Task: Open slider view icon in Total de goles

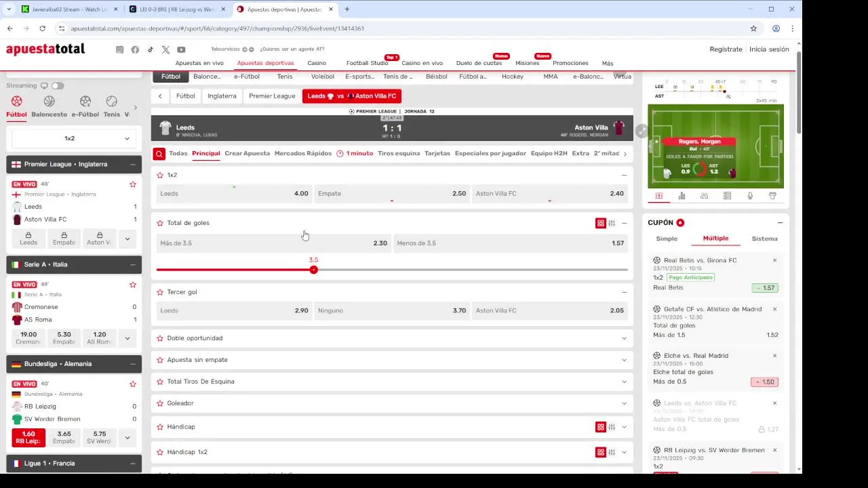Action: click(x=612, y=223)
